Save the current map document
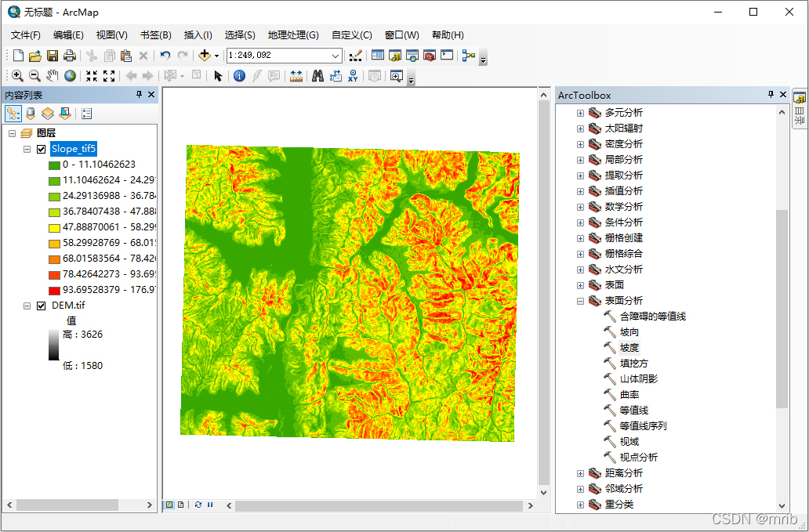Viewport: 809px width, 532px height. 52,55
